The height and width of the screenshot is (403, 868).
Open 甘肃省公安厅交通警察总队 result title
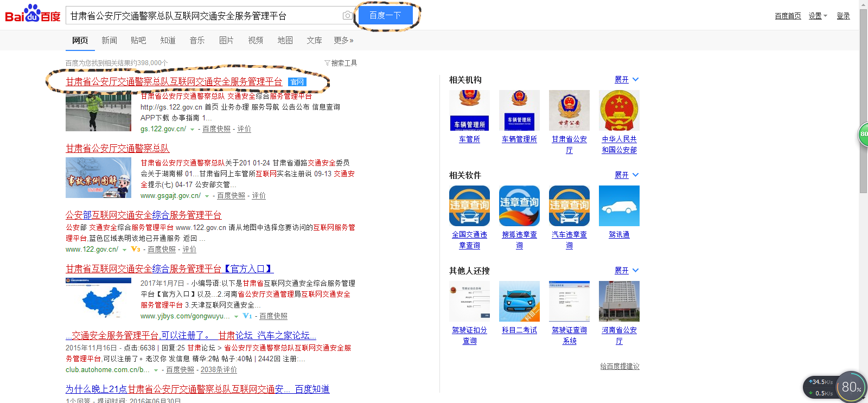click(118, 148)
